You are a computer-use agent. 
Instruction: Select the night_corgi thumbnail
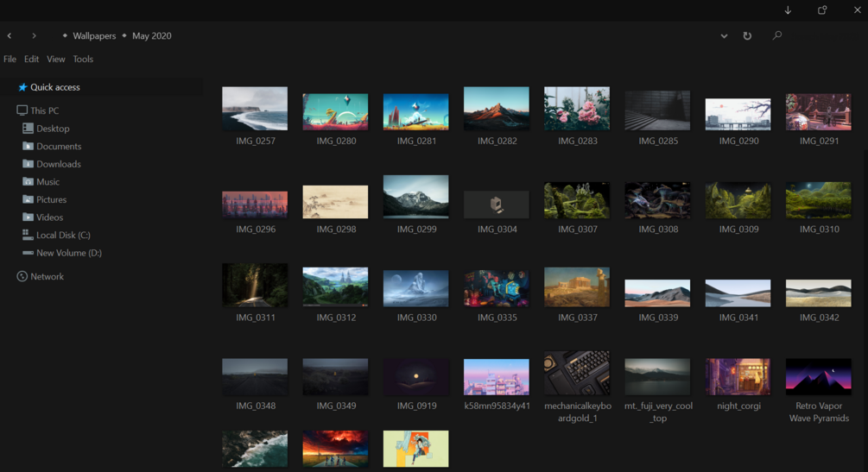point(738,377)
